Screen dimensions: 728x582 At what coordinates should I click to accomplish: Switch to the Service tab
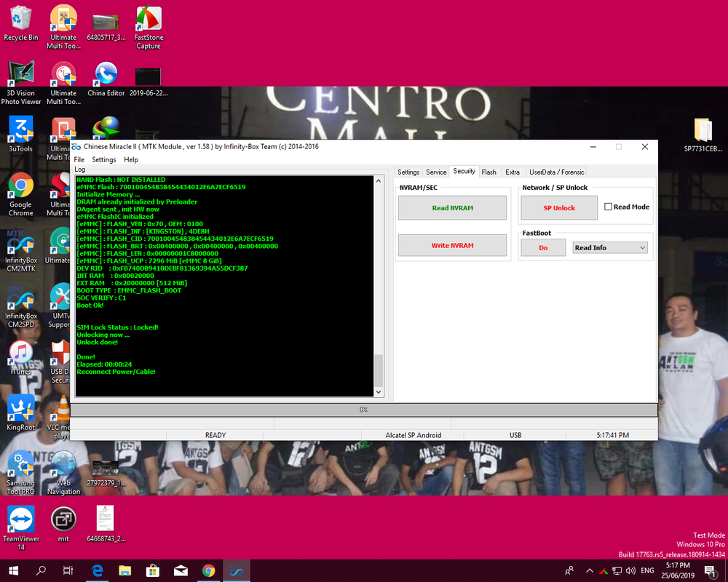436,172
